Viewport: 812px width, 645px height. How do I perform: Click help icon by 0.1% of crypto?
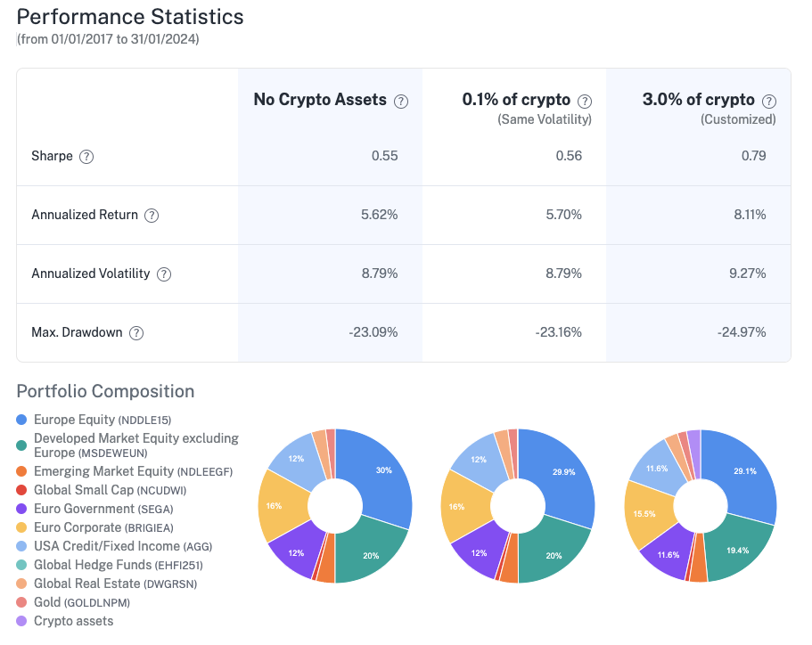(x=585, y=101)
